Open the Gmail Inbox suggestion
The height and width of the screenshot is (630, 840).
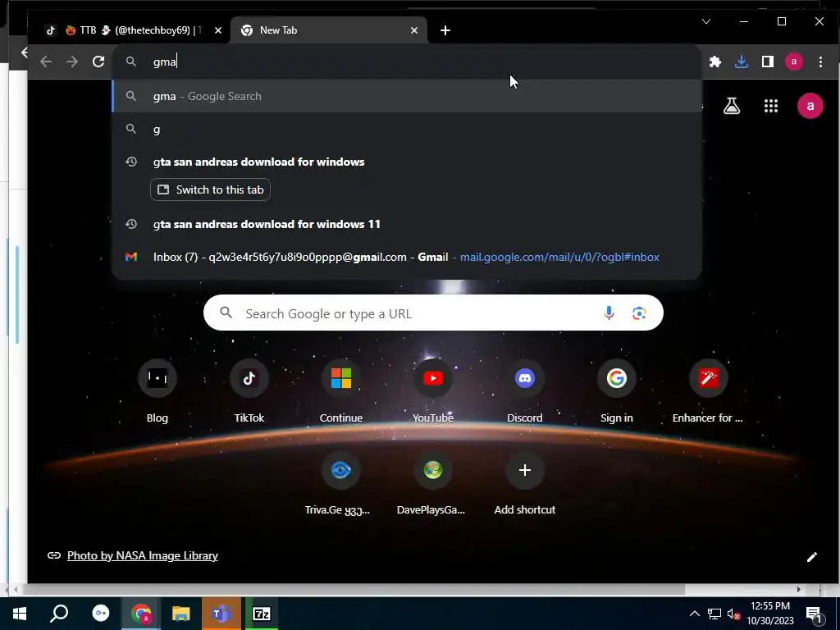pos(407,257)
